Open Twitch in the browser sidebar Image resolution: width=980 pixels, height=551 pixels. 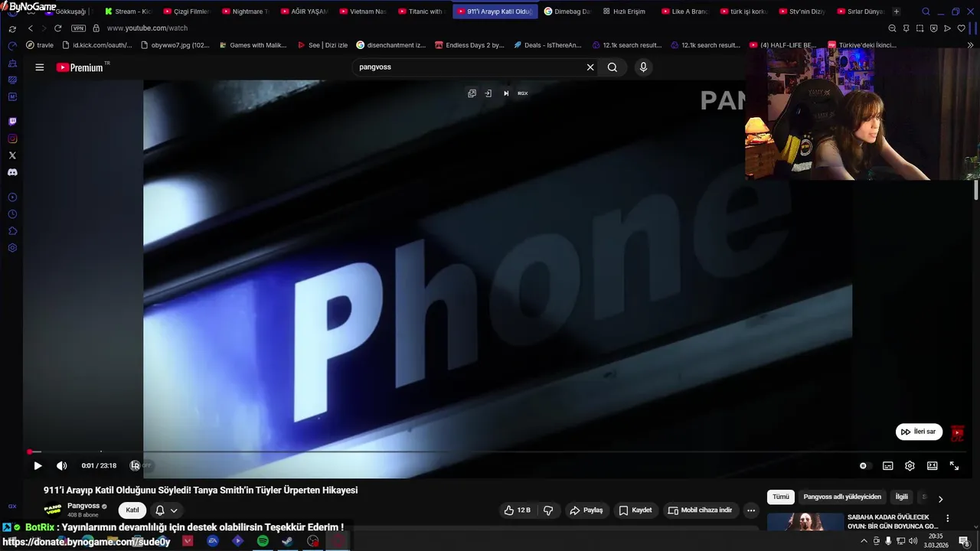[12, 122]
